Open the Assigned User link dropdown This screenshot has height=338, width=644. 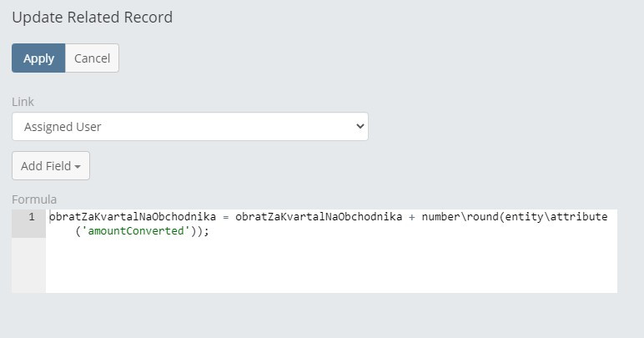click(x=189, y=127)
